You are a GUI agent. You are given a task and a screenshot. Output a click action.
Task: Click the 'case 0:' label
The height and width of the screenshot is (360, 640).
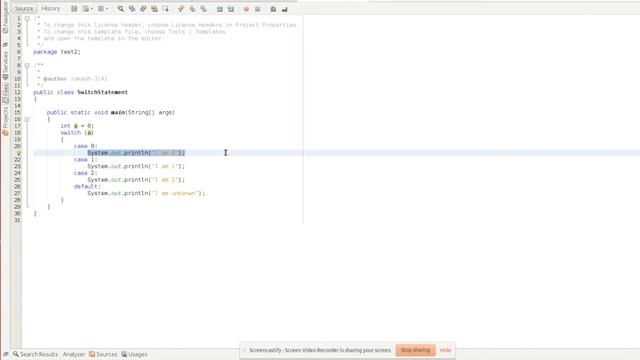[86, 146]
